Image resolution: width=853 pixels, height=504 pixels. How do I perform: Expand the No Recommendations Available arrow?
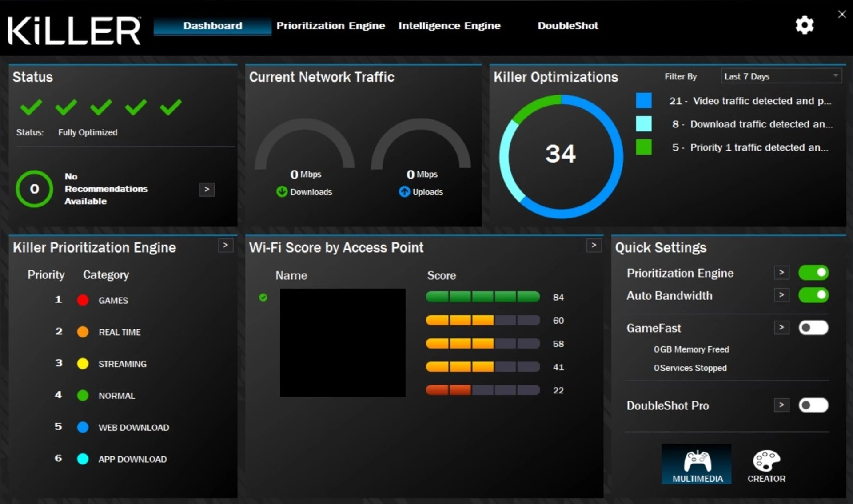click(x=207, y=190)
